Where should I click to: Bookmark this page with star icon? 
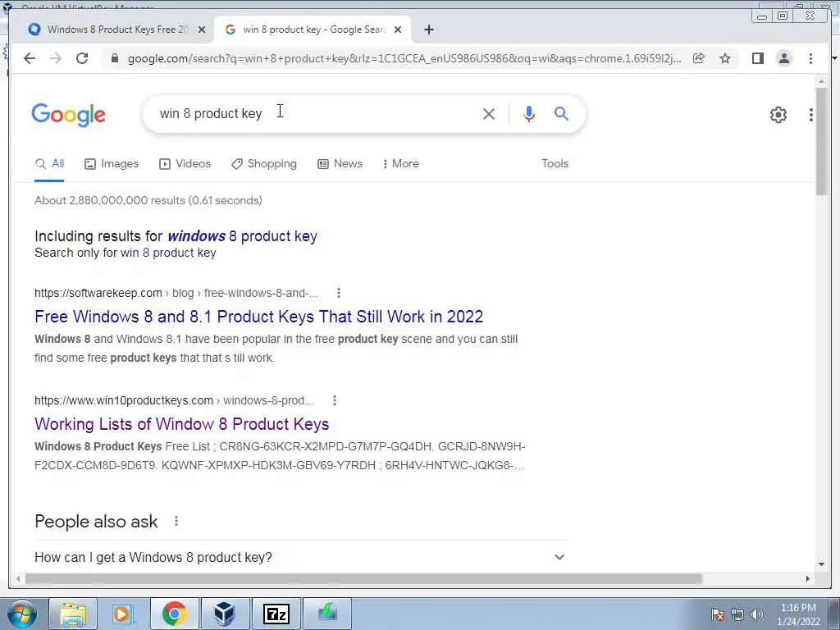(x=725, y=58)
